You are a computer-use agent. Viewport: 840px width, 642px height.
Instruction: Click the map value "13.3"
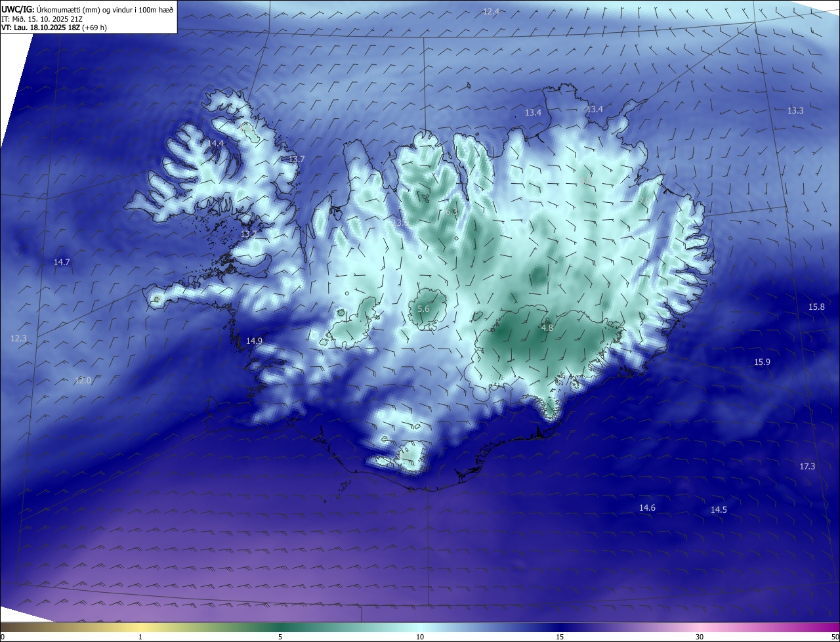click(795, 110)
